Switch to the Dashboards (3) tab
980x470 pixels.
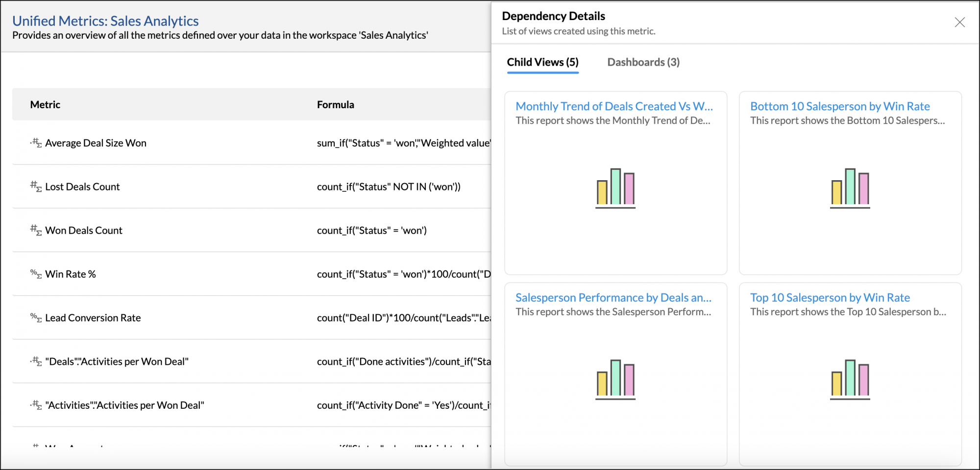point(642,62)
